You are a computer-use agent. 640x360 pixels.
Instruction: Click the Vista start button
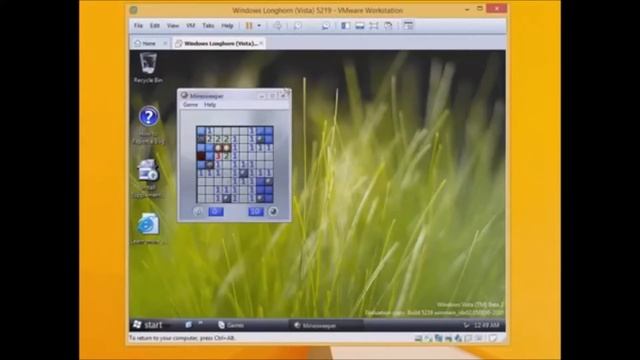coord(148,325)
